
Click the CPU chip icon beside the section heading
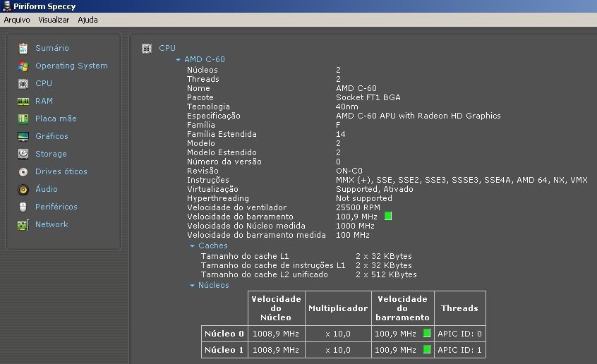(147, 49)
